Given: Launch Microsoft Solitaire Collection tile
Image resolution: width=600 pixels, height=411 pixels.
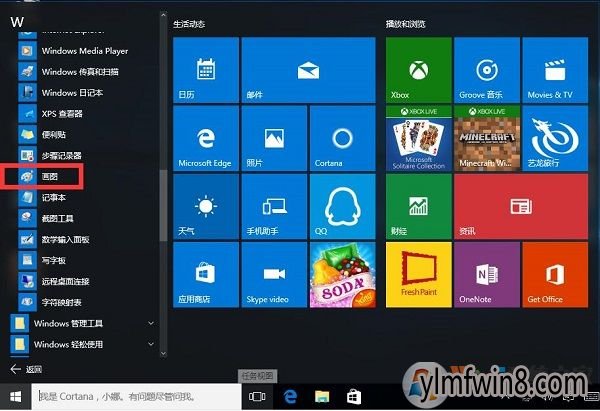Looking at the screenshot, I should point(419,138).
